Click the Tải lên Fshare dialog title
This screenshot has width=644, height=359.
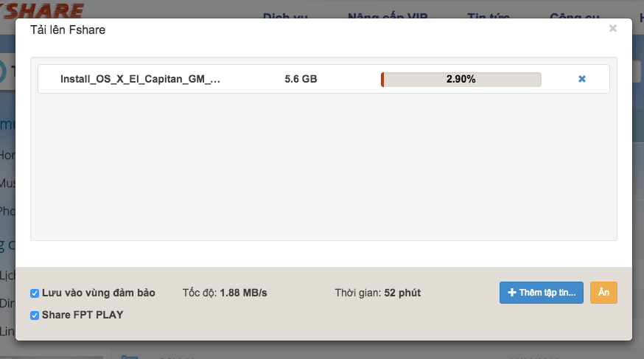(x=72, y=30)
